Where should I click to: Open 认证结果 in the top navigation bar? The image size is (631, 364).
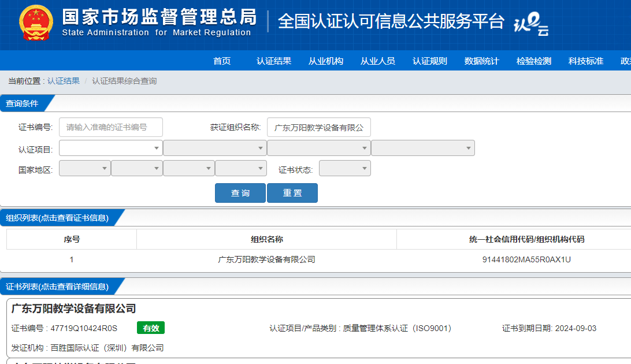click(274, 61)
